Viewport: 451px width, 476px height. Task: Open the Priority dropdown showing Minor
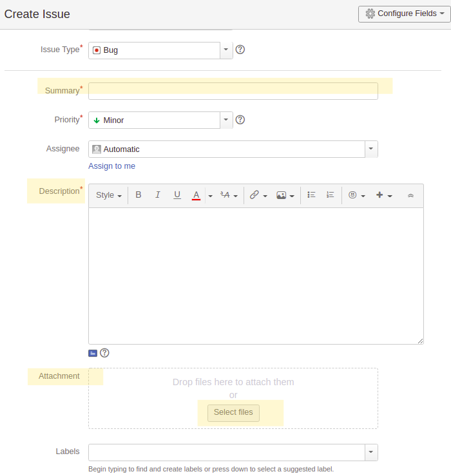click(x=225, y=120)
